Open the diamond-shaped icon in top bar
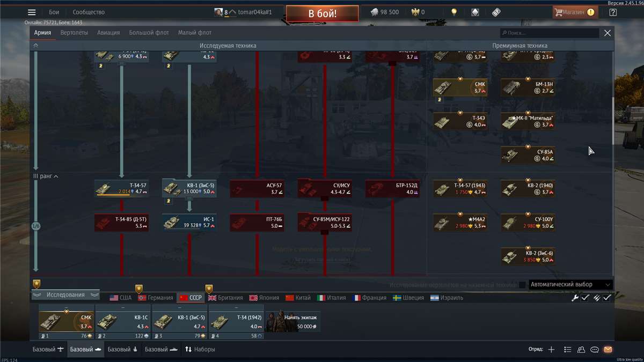 475,12
